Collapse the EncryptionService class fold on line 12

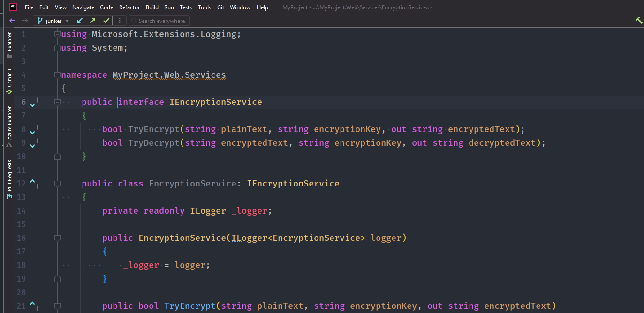coord(57,184)
